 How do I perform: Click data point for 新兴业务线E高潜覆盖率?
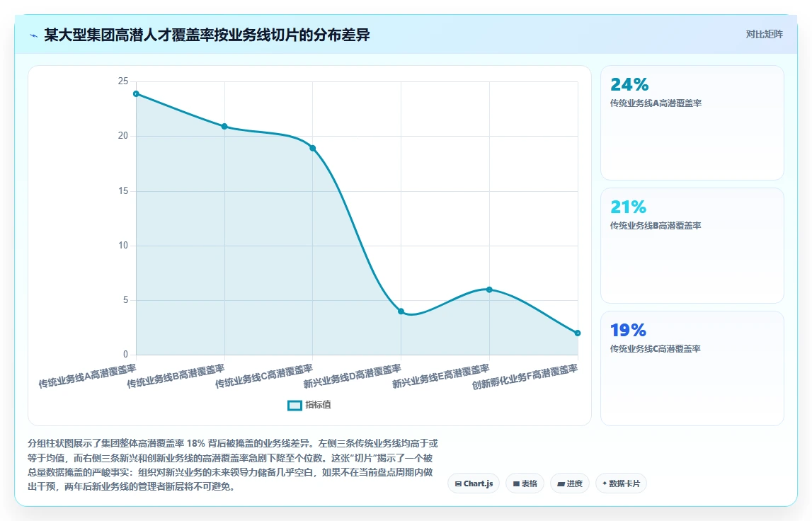(489, 290)
